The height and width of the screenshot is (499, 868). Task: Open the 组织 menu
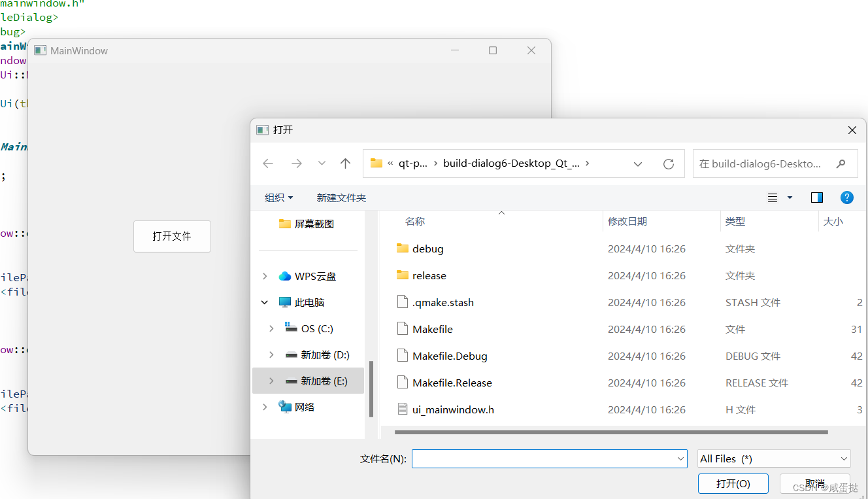279,198
